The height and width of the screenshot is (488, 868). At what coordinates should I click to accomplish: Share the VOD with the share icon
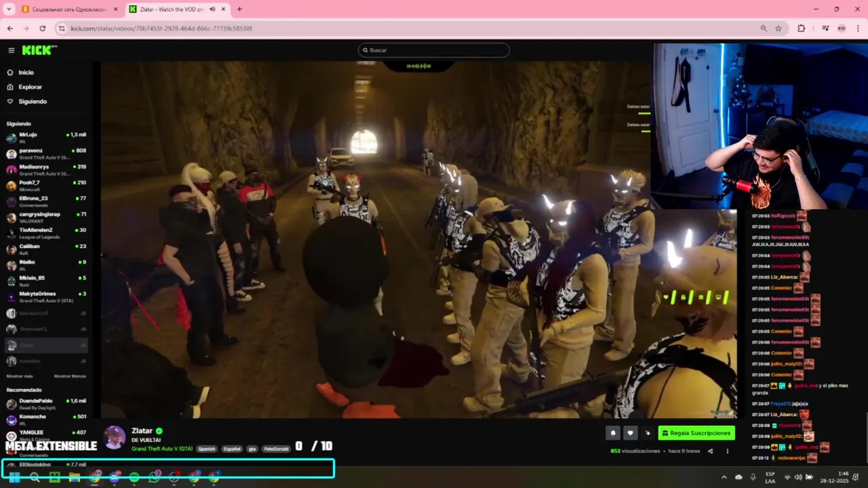click(x=710, y=451)
